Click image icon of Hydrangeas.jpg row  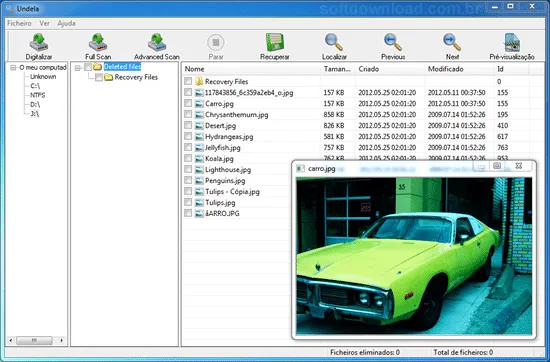[x=199, y=137]
